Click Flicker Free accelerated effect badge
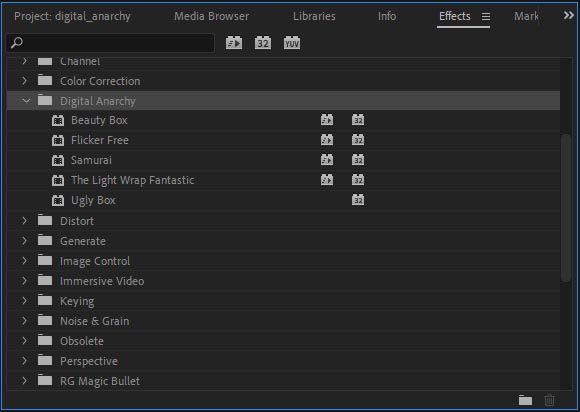This screenshot has height=412, width=580. [x=327, y=140]
